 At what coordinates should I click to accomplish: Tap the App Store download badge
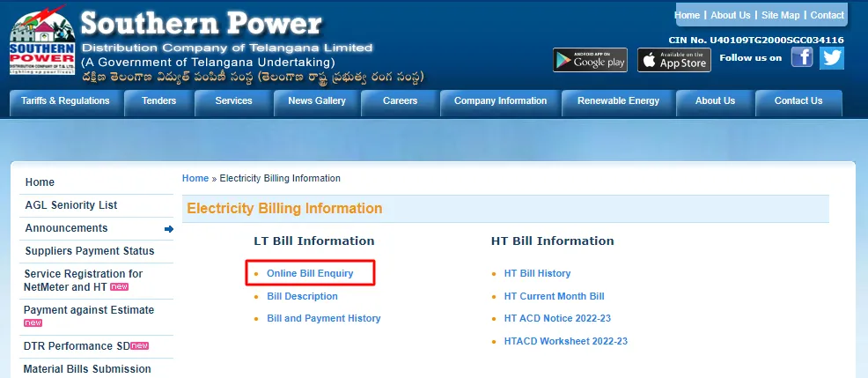[x=673, y=60]
